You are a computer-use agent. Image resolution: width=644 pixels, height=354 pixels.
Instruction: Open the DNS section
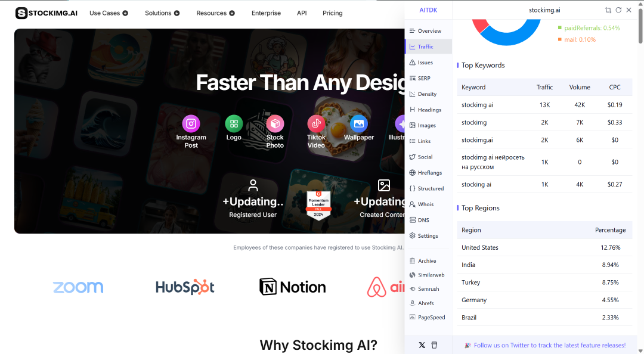click(428, 220)
